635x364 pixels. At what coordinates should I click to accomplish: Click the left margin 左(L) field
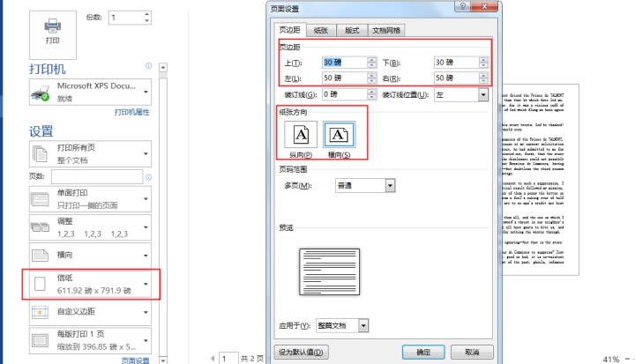(x=345, y=78)
